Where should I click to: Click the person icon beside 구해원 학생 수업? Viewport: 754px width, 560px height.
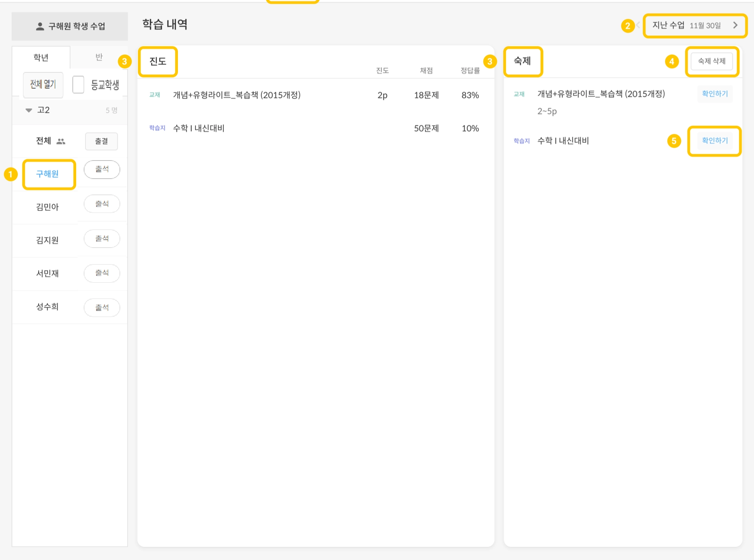click(x=40, y=26)
